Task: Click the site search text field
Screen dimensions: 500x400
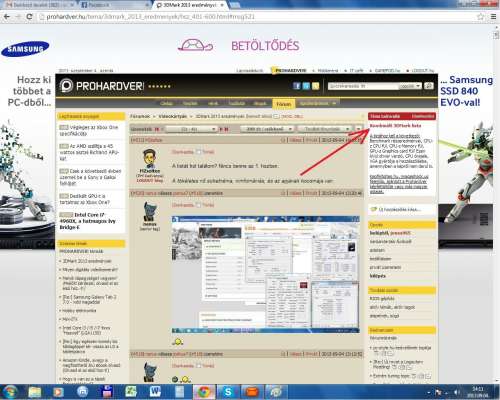Action: (x=363, y=86)
